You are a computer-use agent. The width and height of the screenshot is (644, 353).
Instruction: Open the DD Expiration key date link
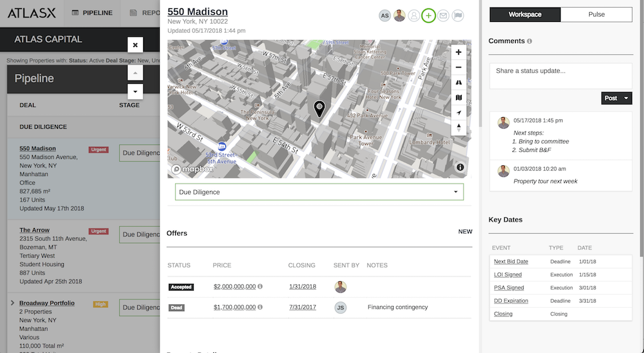[511, 301]
